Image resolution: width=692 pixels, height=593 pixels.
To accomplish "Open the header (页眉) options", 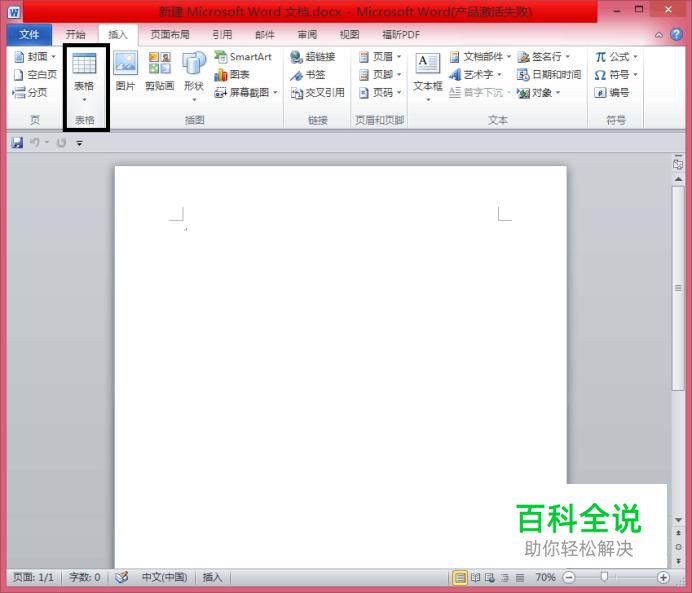I will [x=380, y=56].
